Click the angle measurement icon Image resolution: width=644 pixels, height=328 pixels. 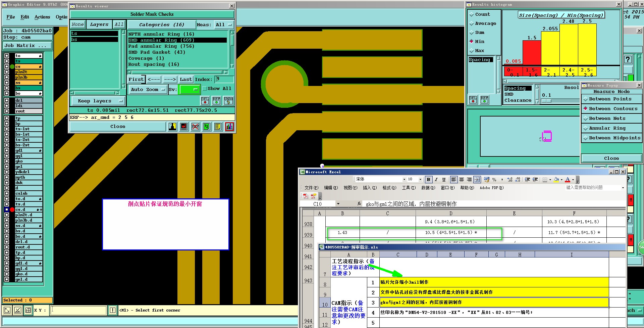(18, 310)
